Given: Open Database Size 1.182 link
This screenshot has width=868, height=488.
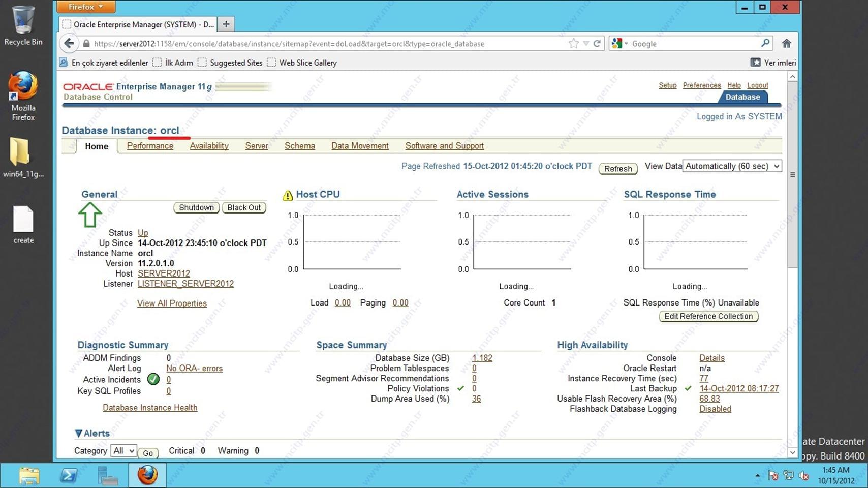Looking at the screenshot, I should click(x=482, y=358).
